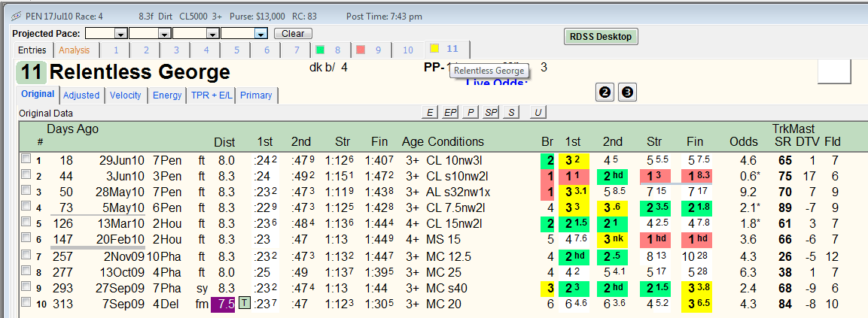Click the P running style button

[471, 112]
